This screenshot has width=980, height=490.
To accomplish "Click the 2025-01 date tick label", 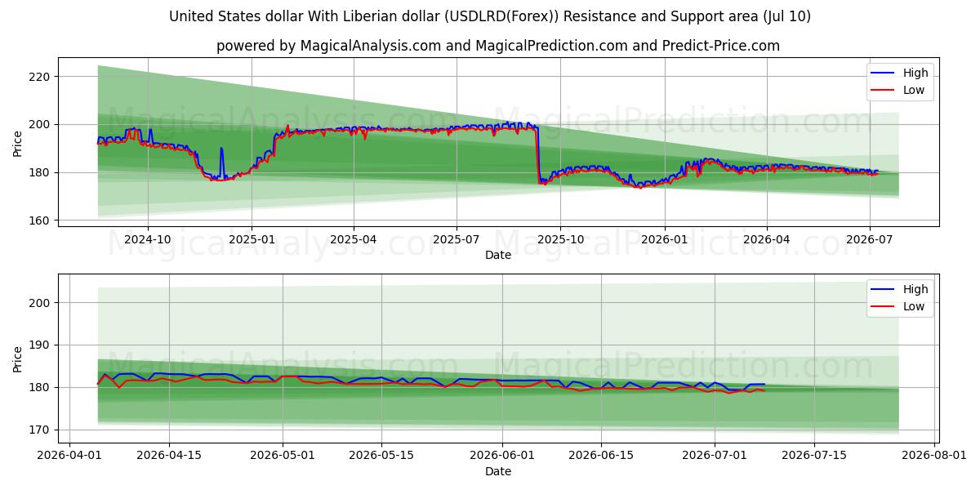I will point(252,239).
